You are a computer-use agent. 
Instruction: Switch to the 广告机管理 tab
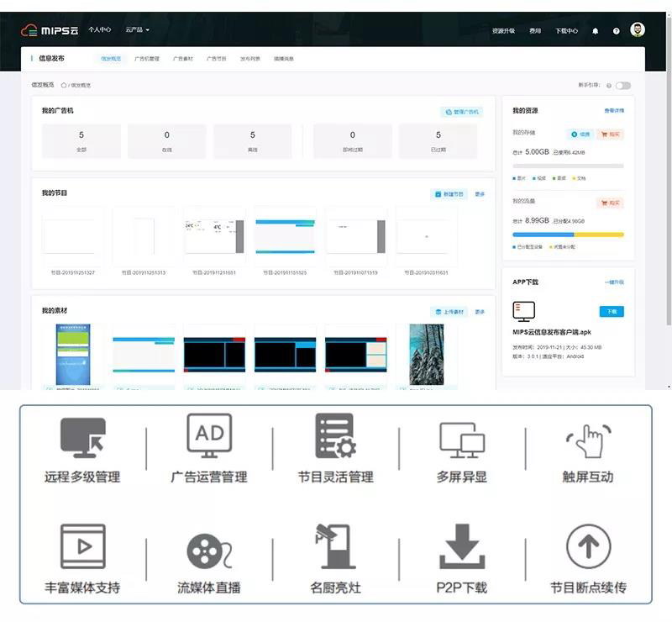[147, 59]
